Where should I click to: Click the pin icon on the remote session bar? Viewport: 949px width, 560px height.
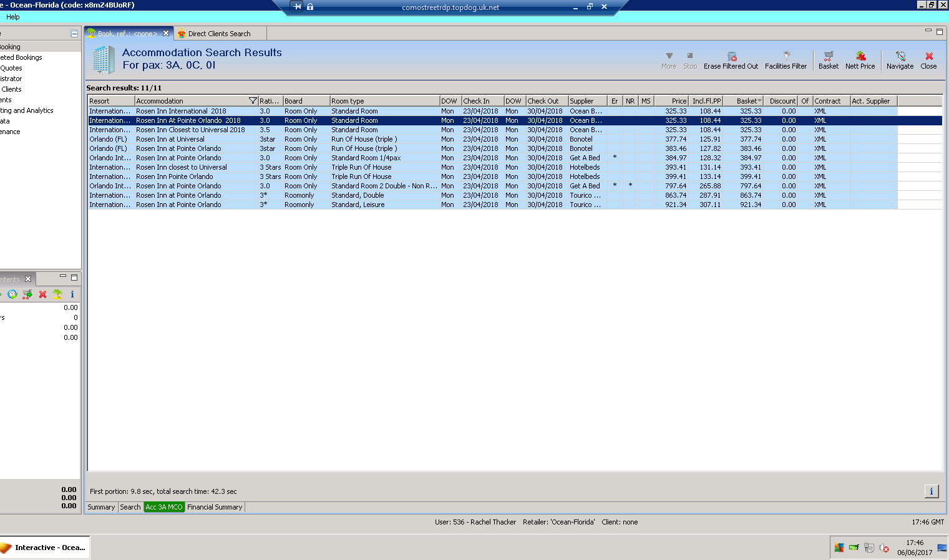pos(297,7)
